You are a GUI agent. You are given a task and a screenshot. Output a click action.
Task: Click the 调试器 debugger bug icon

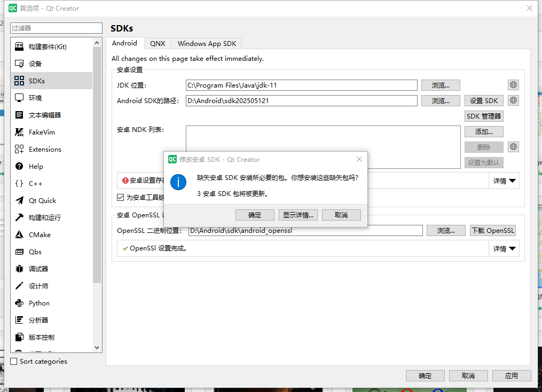[19, 269]
